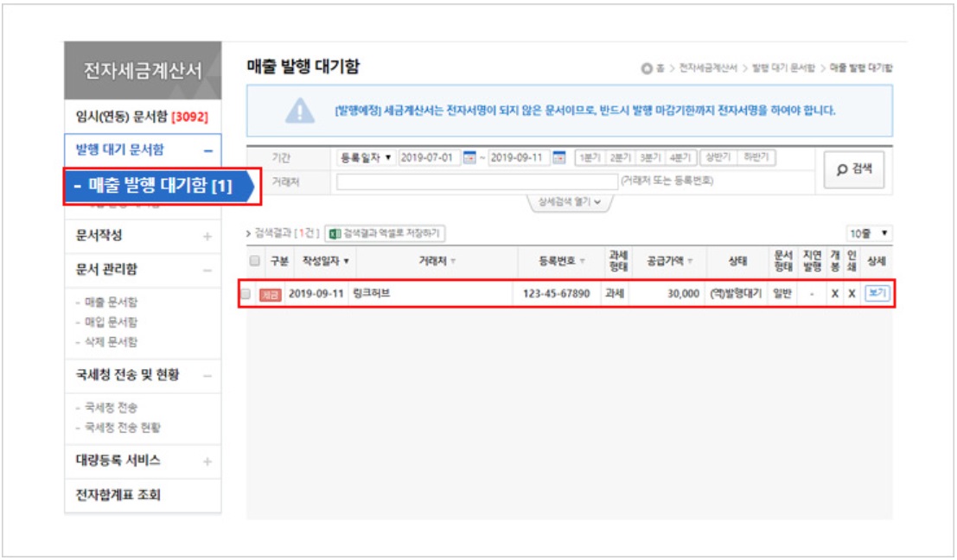Collapse the 국세청 전송 및 현황 section

pyautogui.click(x=207, y=375)
